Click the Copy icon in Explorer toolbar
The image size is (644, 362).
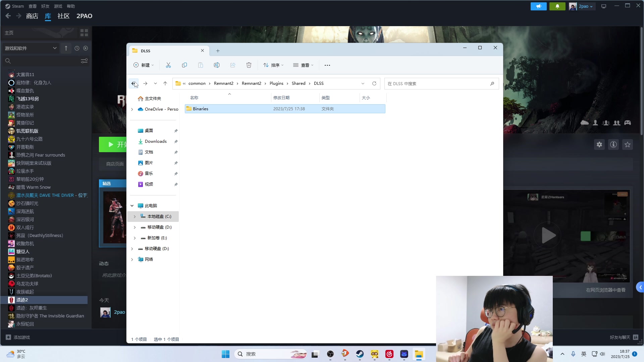(x=184, y=65)
